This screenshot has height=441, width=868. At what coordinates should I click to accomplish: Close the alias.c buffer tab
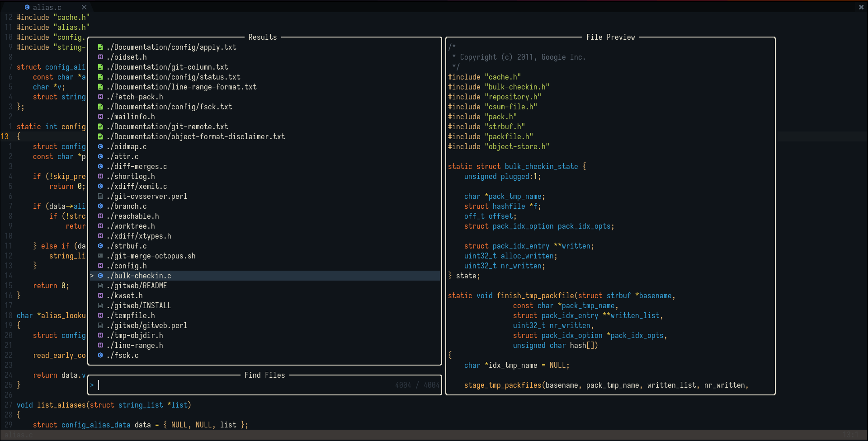tap(84, 7)
